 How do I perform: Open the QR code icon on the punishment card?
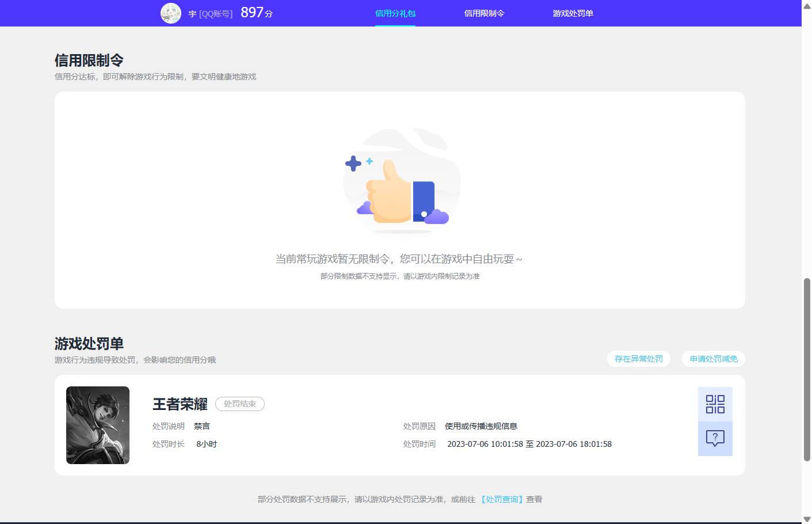pos(715,404)
